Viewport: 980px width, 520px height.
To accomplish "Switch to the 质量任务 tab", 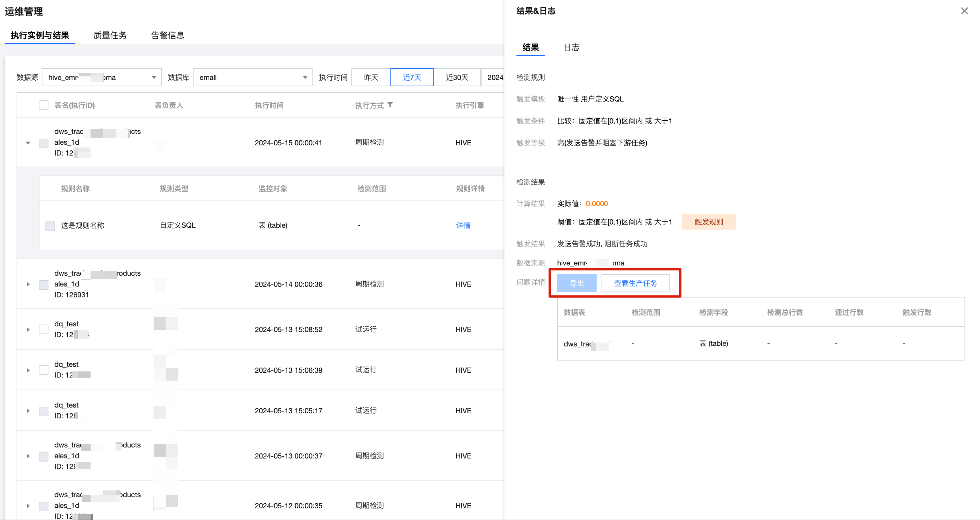I will tap(110, 35).
